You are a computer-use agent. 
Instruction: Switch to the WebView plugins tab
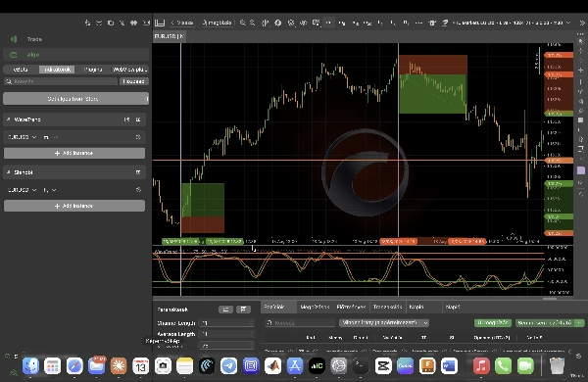(129, 70)
